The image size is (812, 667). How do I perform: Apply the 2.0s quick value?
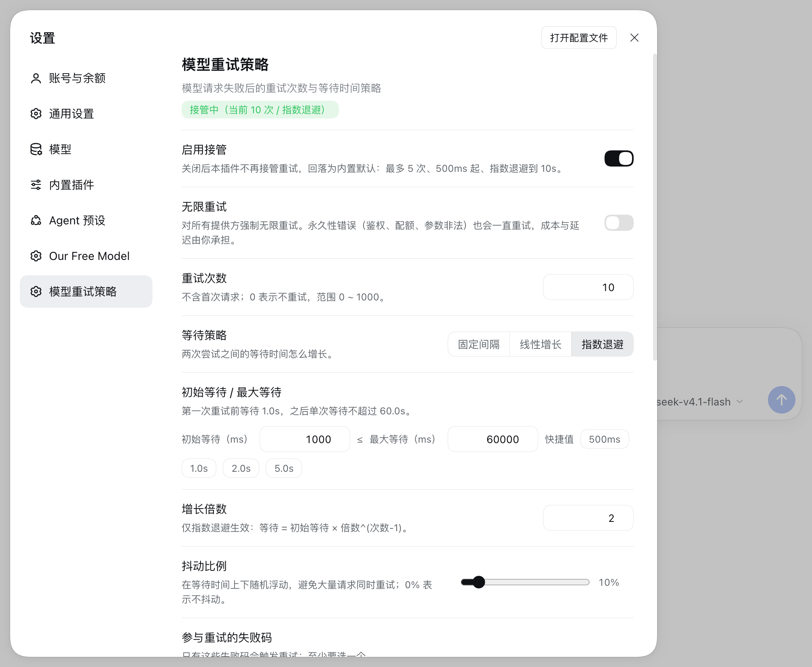(x=241, y=468)
